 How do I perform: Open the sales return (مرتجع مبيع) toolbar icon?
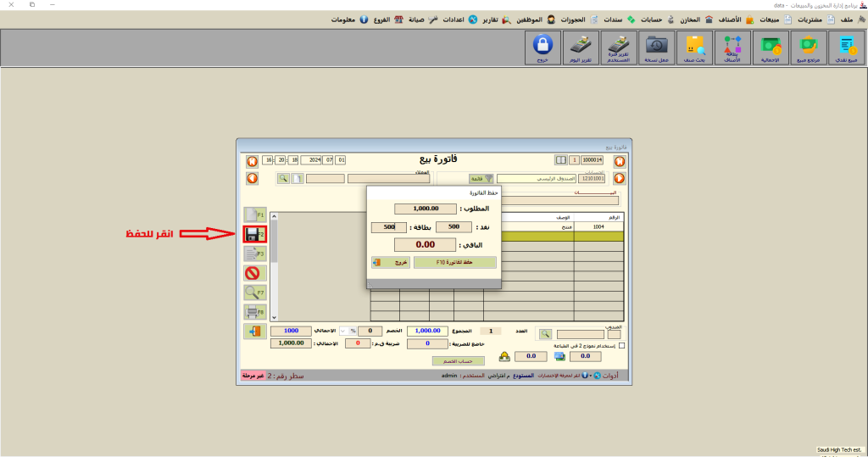808,48
